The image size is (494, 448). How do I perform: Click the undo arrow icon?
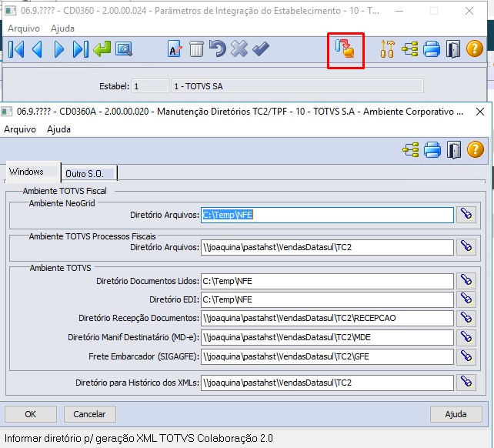coord(218,48)
